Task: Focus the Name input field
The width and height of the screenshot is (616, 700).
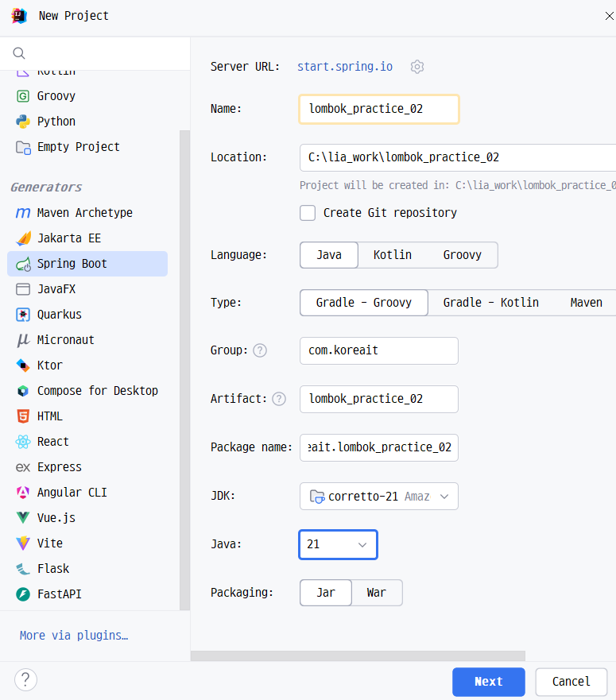Action: coord(379,109)
